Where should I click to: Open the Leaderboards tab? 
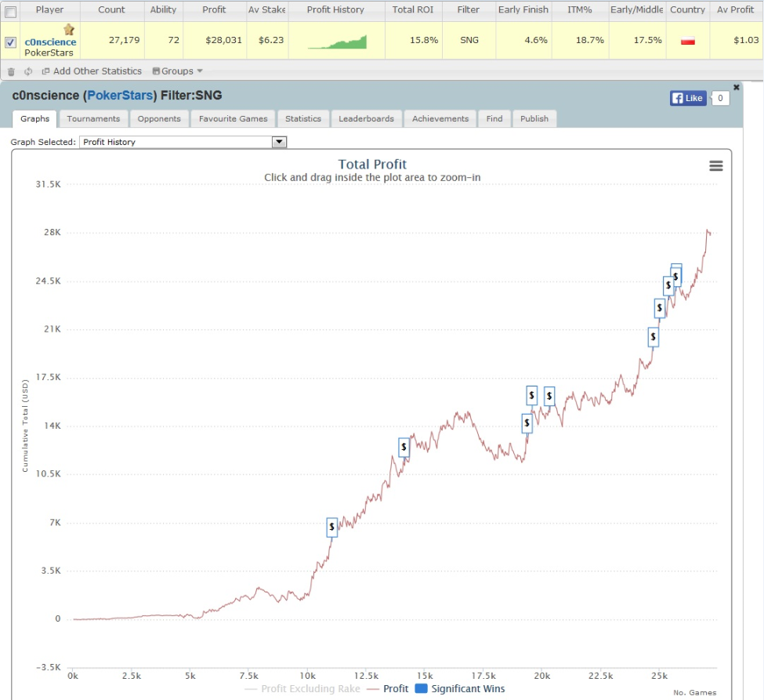367,118
